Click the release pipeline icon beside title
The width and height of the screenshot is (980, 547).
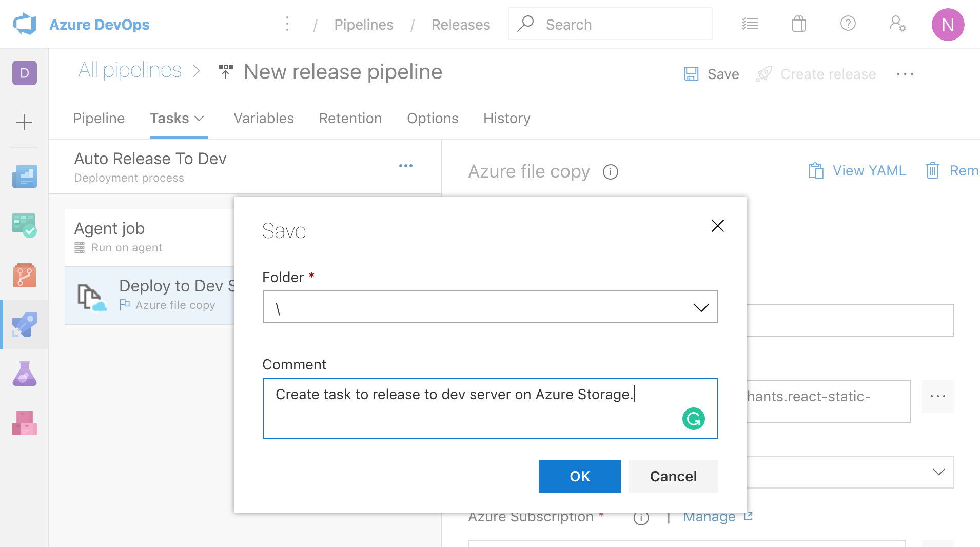226,71
